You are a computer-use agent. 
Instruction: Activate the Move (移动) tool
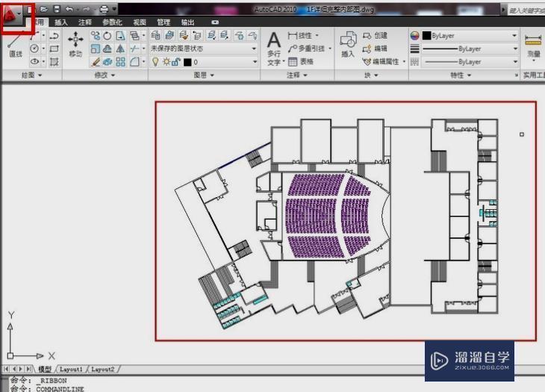75,45
